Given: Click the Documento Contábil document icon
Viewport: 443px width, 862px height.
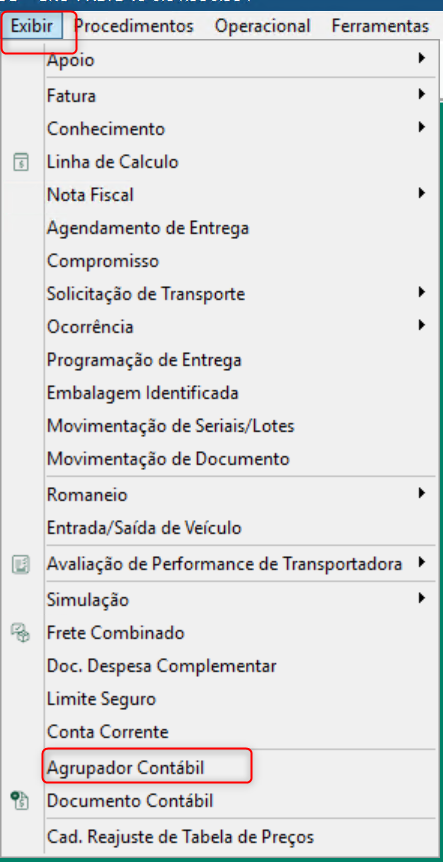Looking at the screenshot, I should [x=21, y=800].
